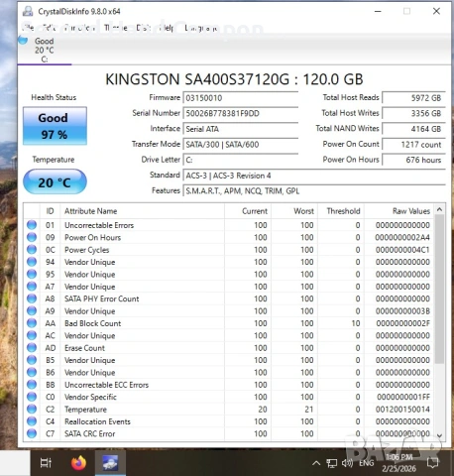Click the Total NAND Writes value 4164 GB
Image resolution: width=454 pixels, height=476 pixels.
[413, 129]
